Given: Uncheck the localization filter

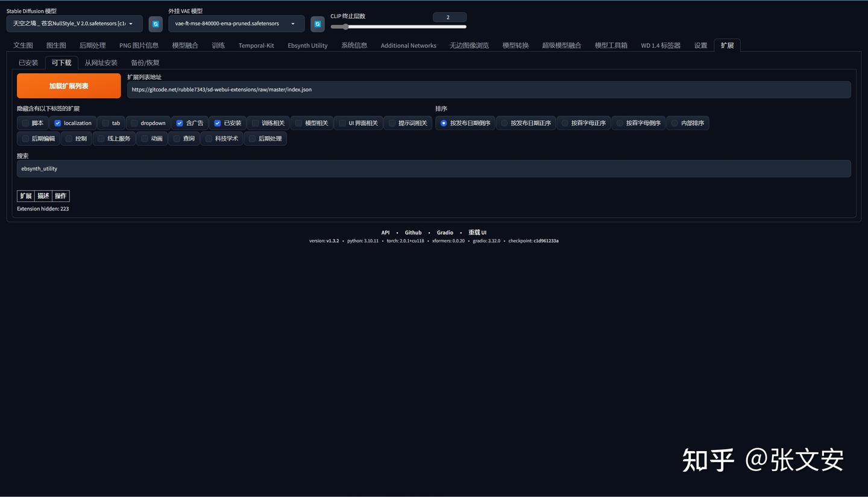Looking at the screenshot, I should [x=58, y=123].
